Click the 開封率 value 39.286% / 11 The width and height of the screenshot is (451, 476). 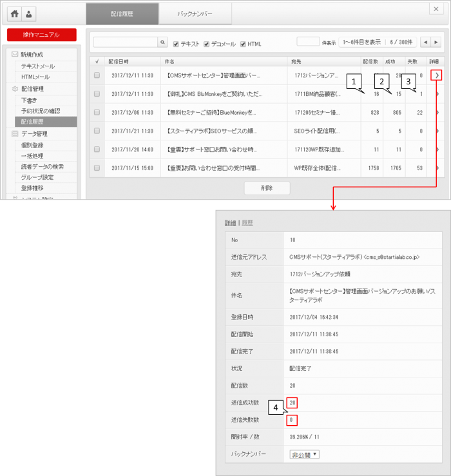pyautogui.click(x=304, y=437)
